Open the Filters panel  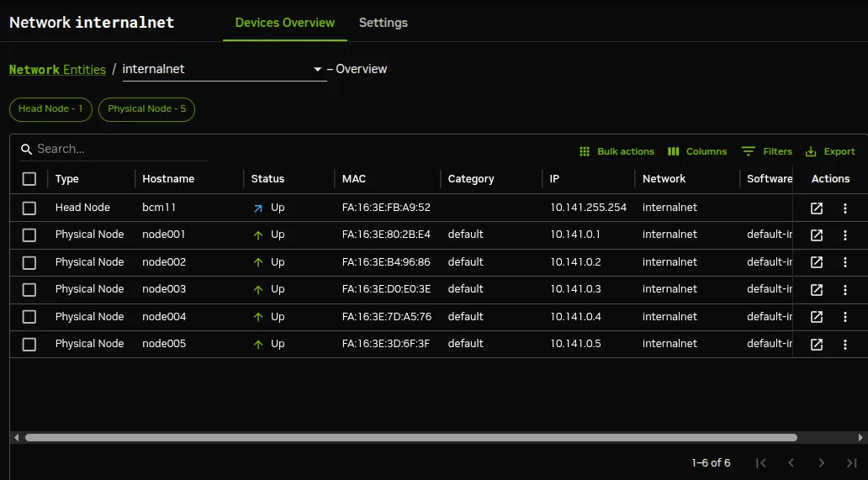(x=767, y=151)
